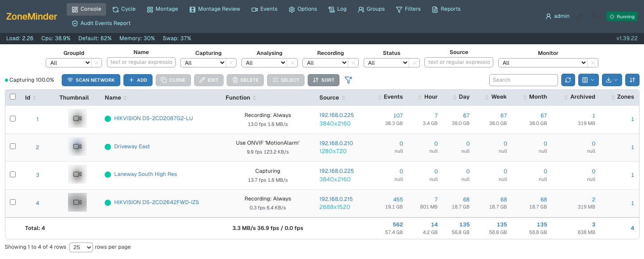Check the box for Laneway South High Res row
The image size is (644, 259).
click(13, 174)
